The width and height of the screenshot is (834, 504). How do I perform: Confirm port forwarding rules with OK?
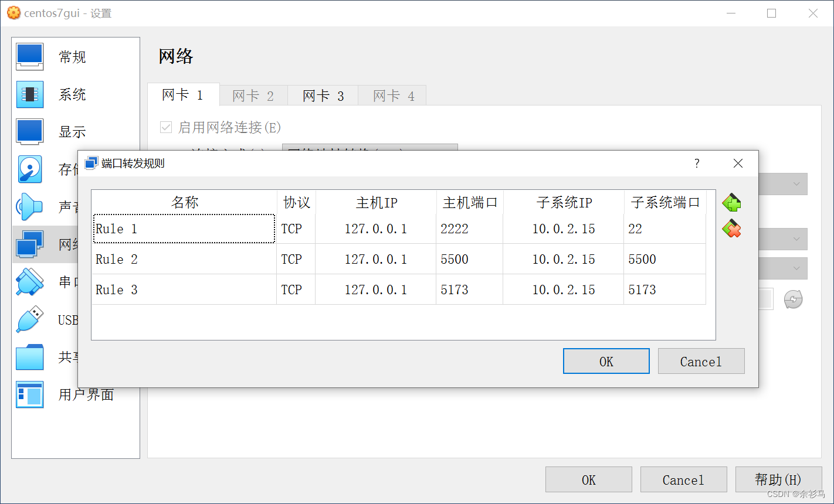coord(606,362)
